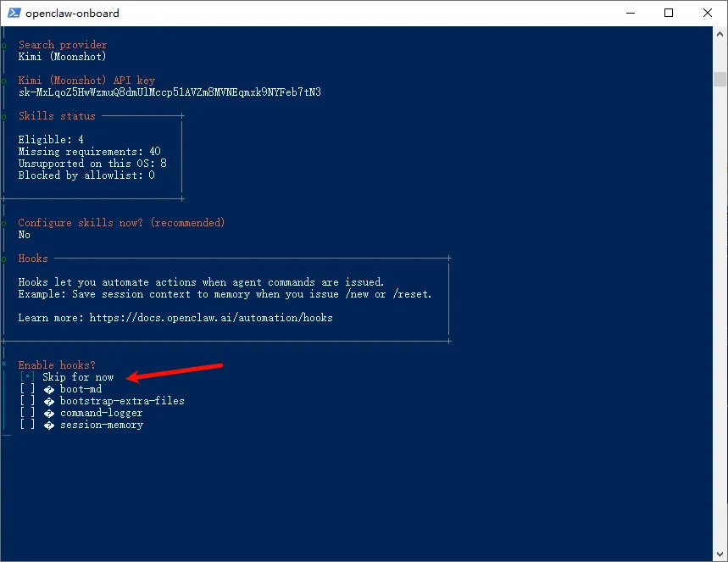Click the vertical scrollbar thumb
Image resolution: width=728 pixels, height=562 pixels.
coord(720,79)
